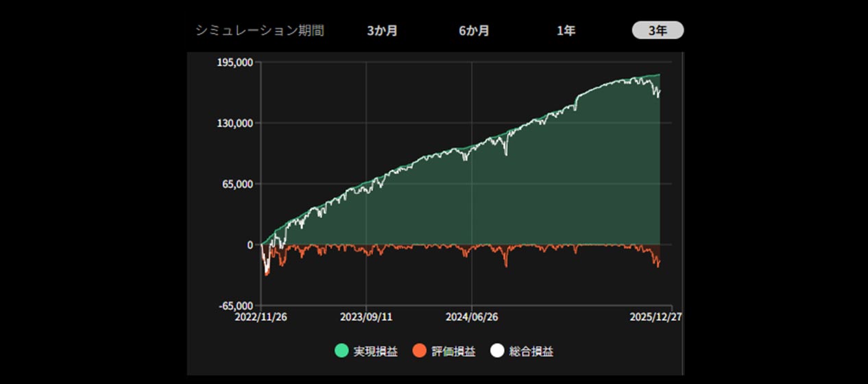The image size is (868, 384).
Task: Click the シミュレーション期間 heading label
Action: [x=260, y=31]
